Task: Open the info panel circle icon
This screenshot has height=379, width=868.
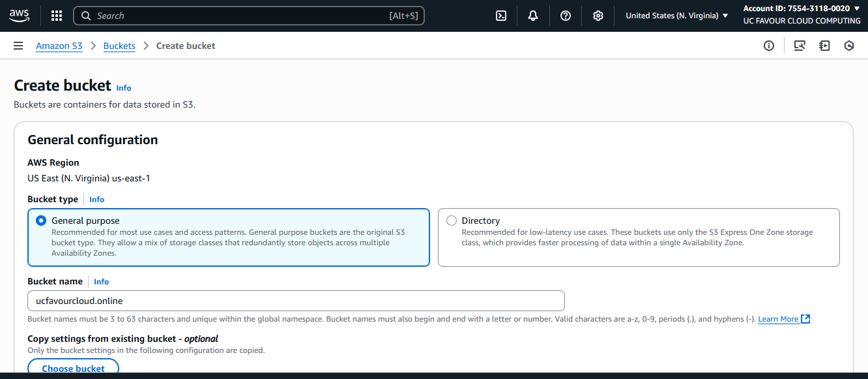Action: [769, 46]
